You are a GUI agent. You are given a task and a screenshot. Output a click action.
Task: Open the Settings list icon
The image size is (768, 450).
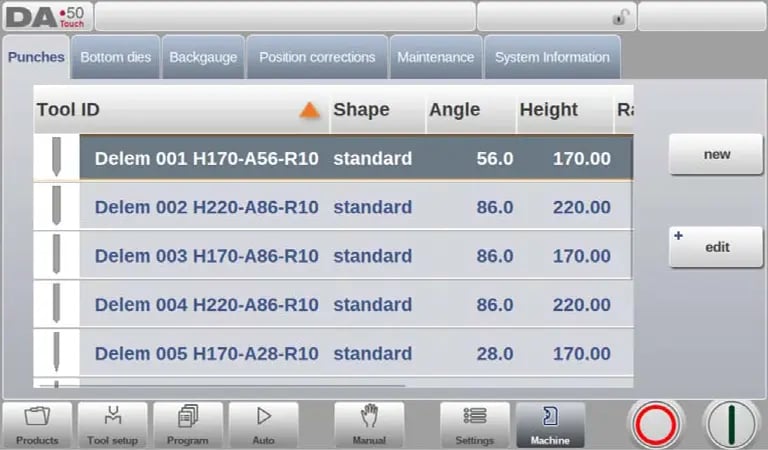pos(475,425)
